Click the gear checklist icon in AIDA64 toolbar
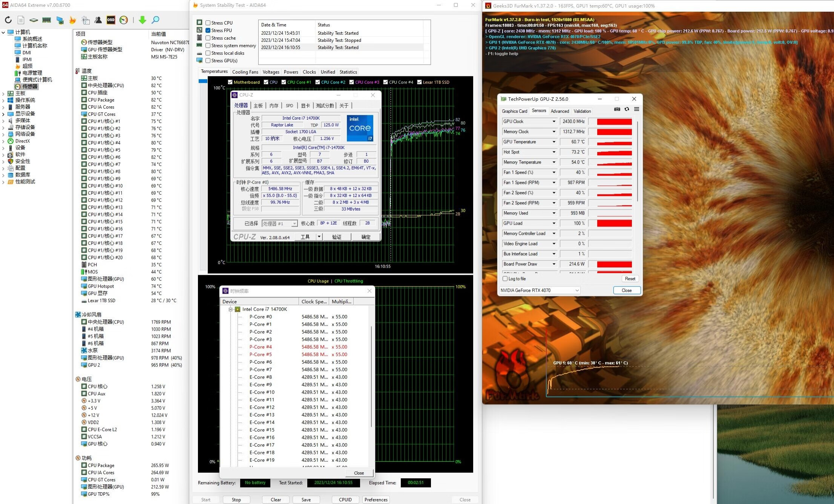Image resolution: width=834 pixels, height=504 pixels. tap(86, 20)
